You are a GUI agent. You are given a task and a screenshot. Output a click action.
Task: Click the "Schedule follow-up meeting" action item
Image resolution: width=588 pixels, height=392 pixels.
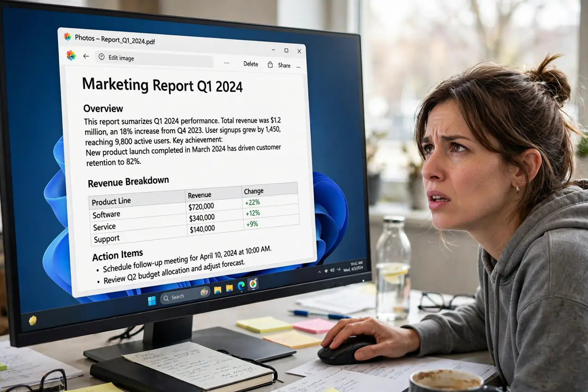tap(187, 260)
